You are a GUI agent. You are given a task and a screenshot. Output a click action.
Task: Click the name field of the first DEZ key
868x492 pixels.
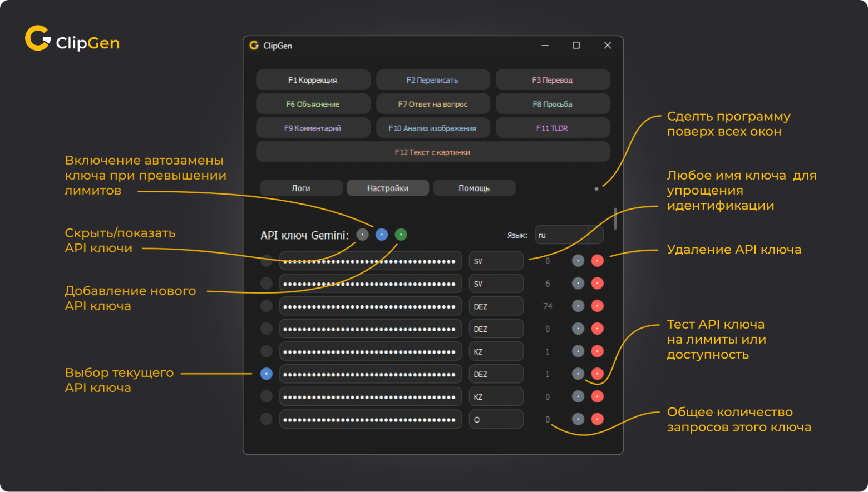click(496, 306)
